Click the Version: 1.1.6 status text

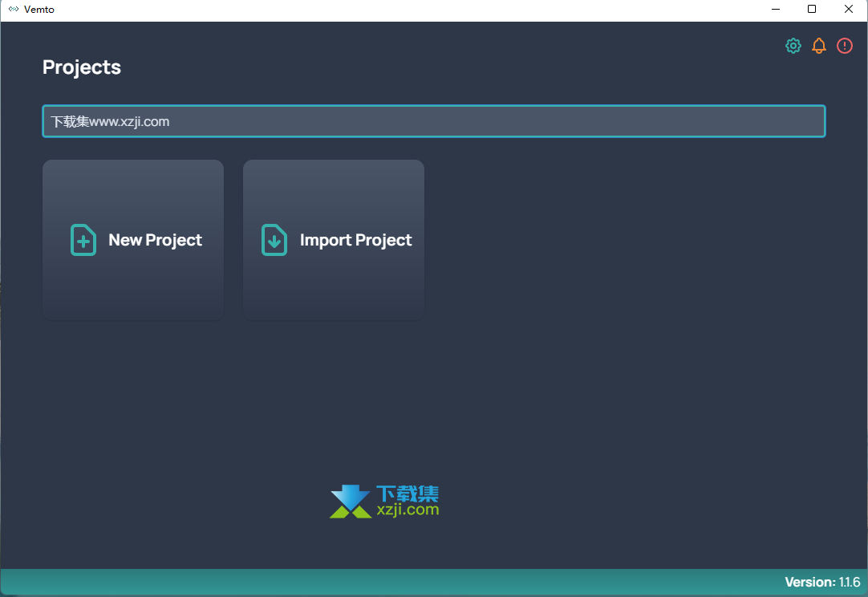(822, 582)
